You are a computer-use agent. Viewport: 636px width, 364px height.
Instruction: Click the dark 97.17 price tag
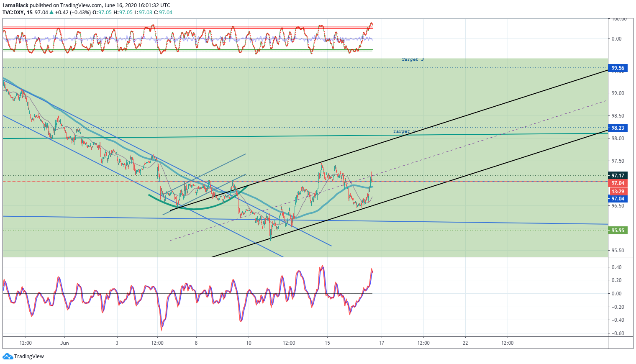618,176
